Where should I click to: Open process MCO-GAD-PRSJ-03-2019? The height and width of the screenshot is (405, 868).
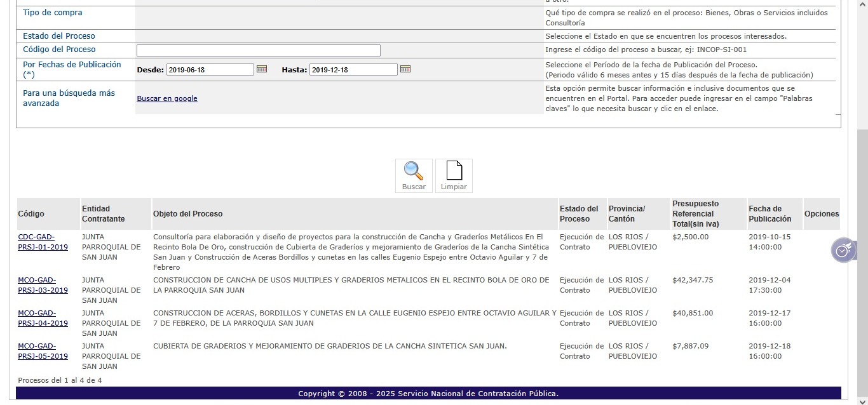tap(43, 285)
